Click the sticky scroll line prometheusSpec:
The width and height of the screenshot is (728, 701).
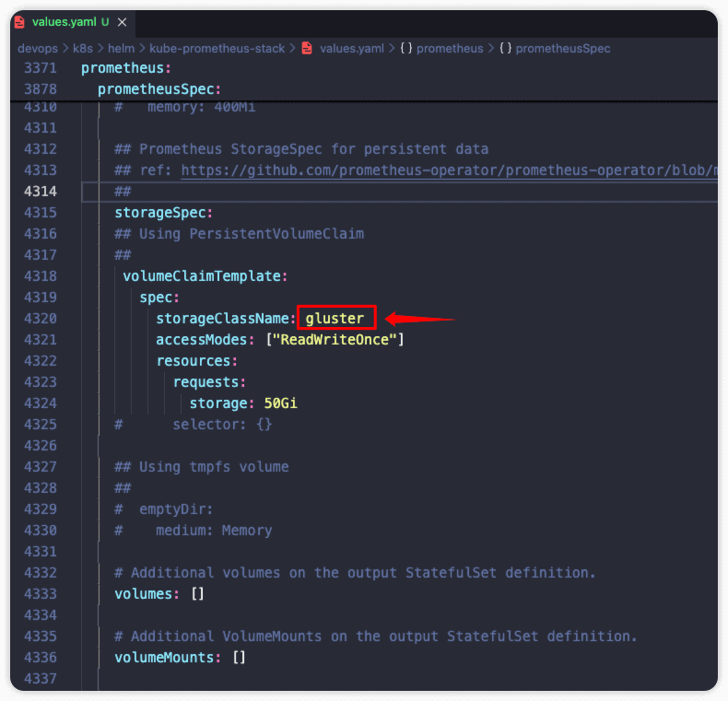coord(159,89)
